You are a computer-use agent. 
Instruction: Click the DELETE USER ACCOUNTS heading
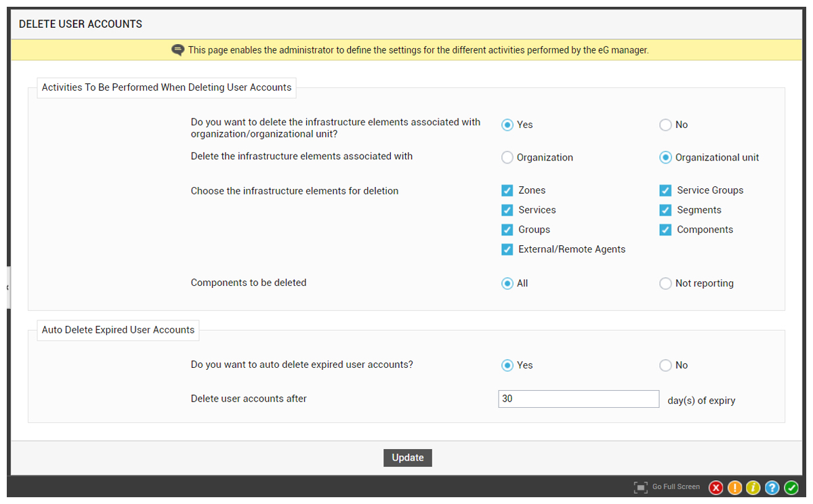tap(81, 24)
